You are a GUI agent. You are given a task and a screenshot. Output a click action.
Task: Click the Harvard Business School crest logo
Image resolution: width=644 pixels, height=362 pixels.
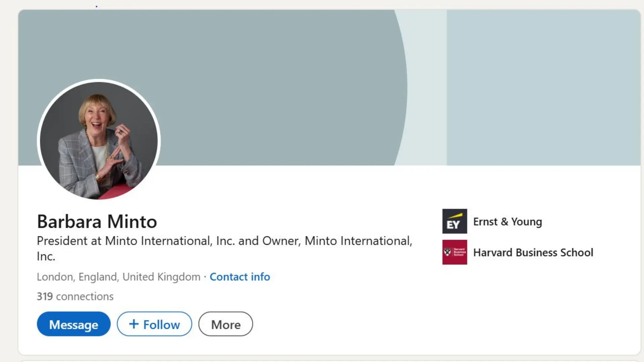[454, 252]
